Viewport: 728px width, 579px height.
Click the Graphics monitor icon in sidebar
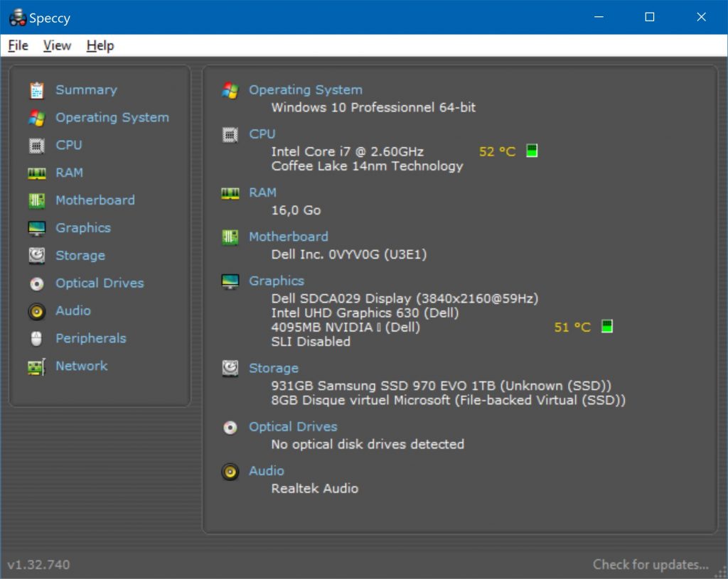tap(37, 228)
